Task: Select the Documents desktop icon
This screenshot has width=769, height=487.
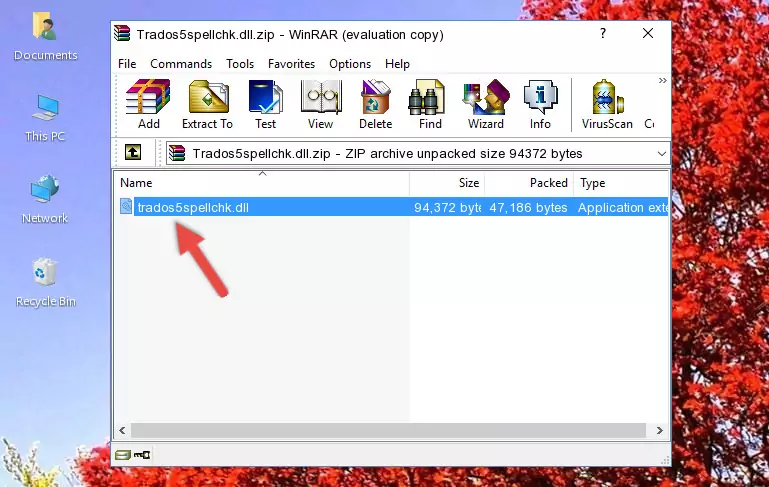Action: point(45,37)
